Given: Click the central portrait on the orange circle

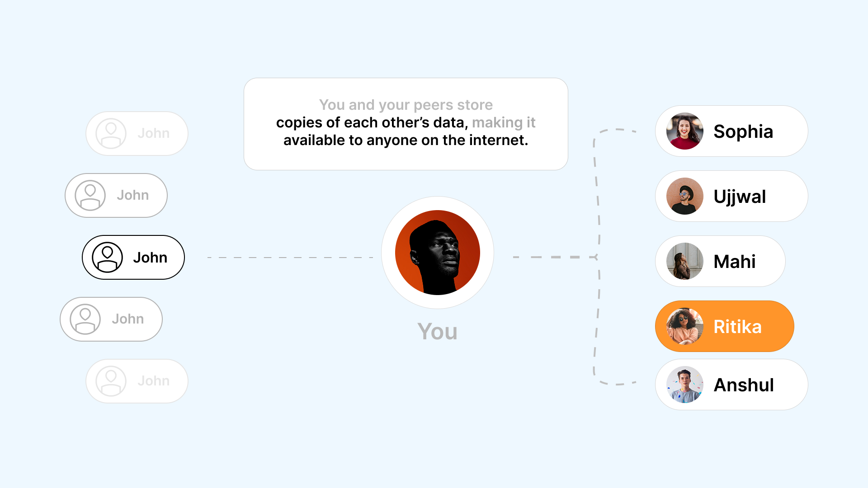Looking at the screenshot, I should coord(437,253).
